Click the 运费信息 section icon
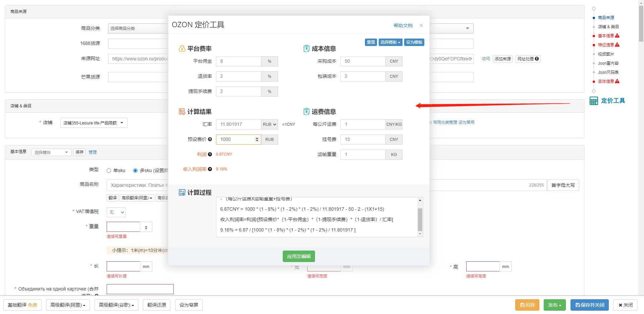This screenshot has height=314, width=644. point(306,112)
